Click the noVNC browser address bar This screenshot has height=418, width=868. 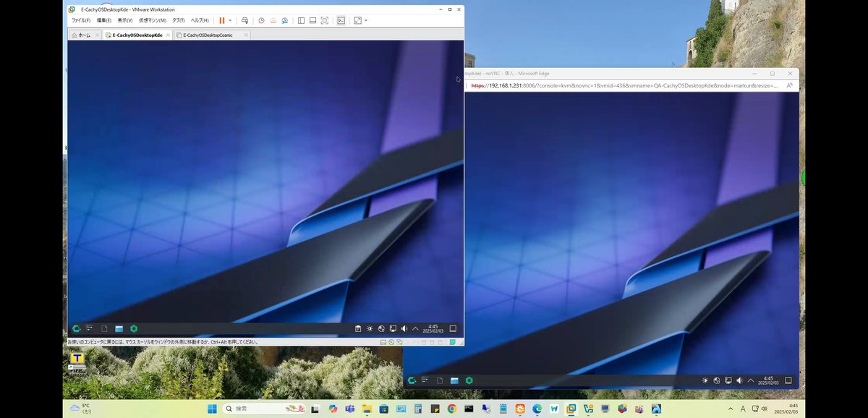[x=624, y=85]
